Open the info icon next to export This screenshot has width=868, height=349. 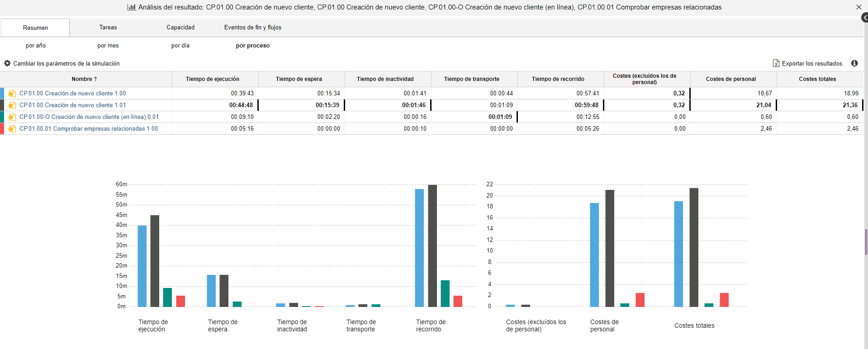(854, 63)
